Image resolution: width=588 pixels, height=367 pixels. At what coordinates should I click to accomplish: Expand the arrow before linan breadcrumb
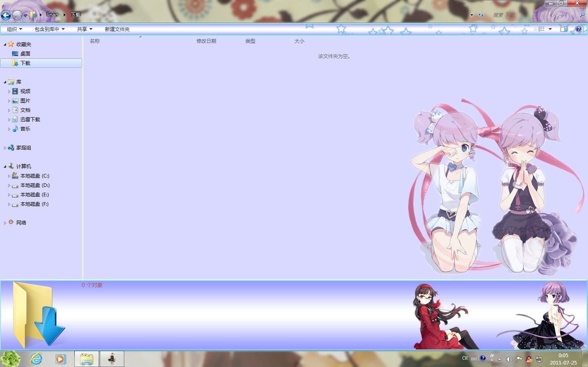point(41,15)
